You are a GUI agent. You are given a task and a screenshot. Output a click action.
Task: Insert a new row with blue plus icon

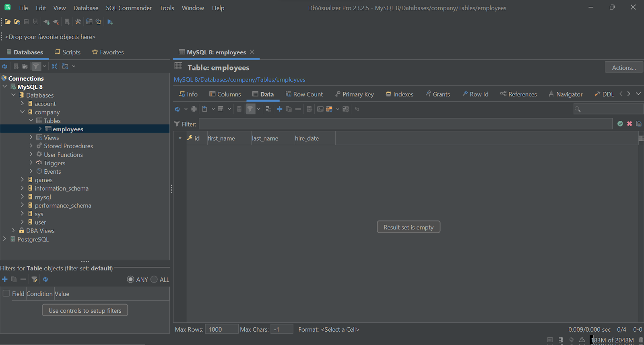280,109
